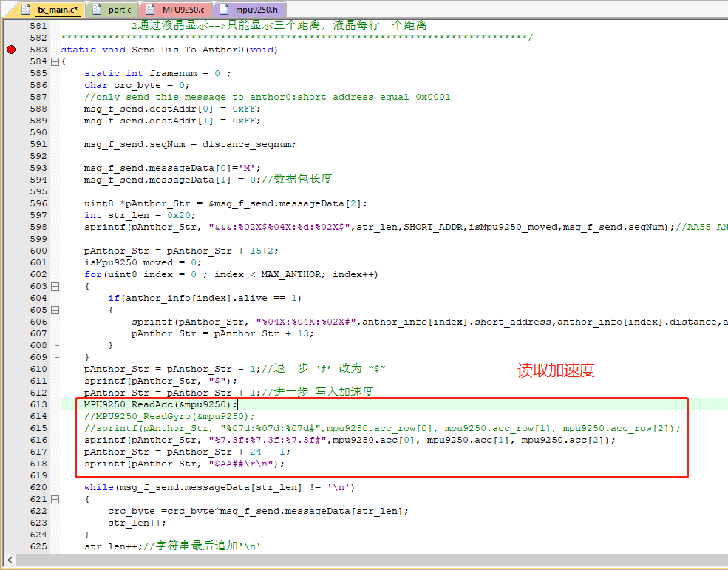Click on MPU9250_ReadAcc(&mpu9250) call
This screenshot has width=728, height=570.
point(160,404)
